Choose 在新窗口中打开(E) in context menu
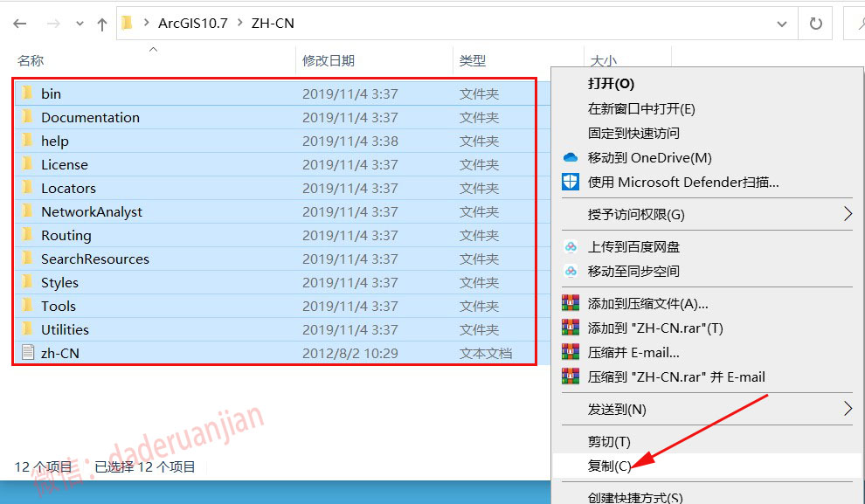The width and height of the screenshot is (865, 504). point(641,108)
